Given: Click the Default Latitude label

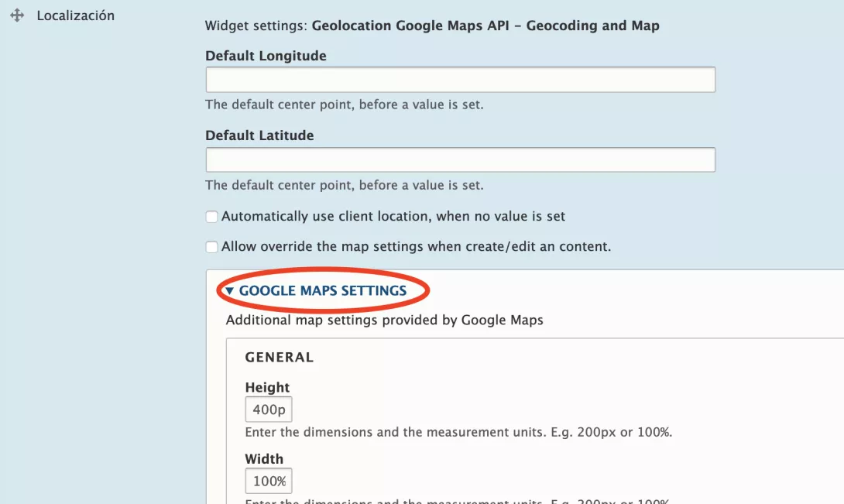Looking at the screenshot, I should pyautogui.click(x=259, y=135).
